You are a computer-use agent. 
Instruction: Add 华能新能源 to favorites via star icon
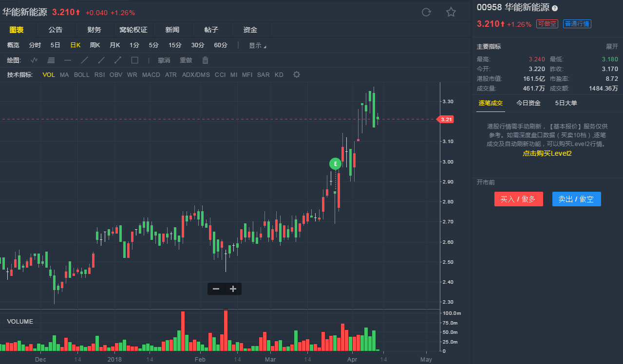pos(451,12)
